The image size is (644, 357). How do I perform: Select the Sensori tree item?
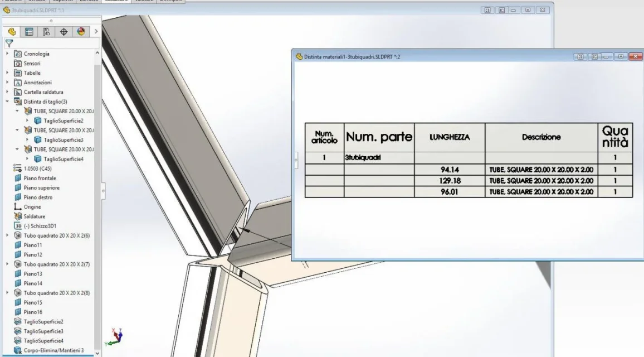click(x=32, y=64)
